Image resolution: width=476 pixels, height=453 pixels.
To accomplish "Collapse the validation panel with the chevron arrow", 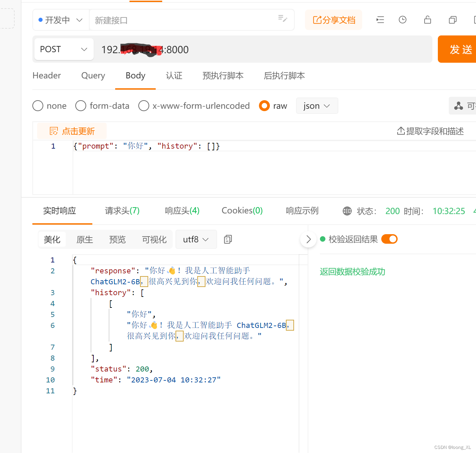I will (x=308, y=239).
